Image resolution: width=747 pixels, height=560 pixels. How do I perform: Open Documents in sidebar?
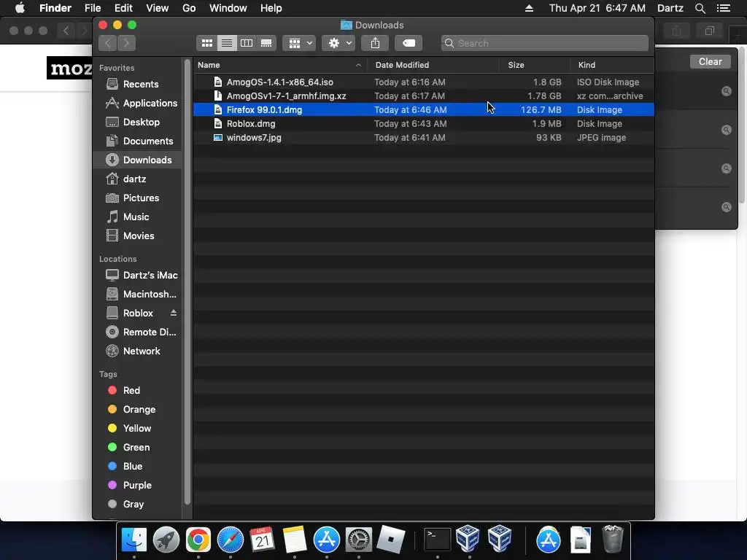[138, 141]
